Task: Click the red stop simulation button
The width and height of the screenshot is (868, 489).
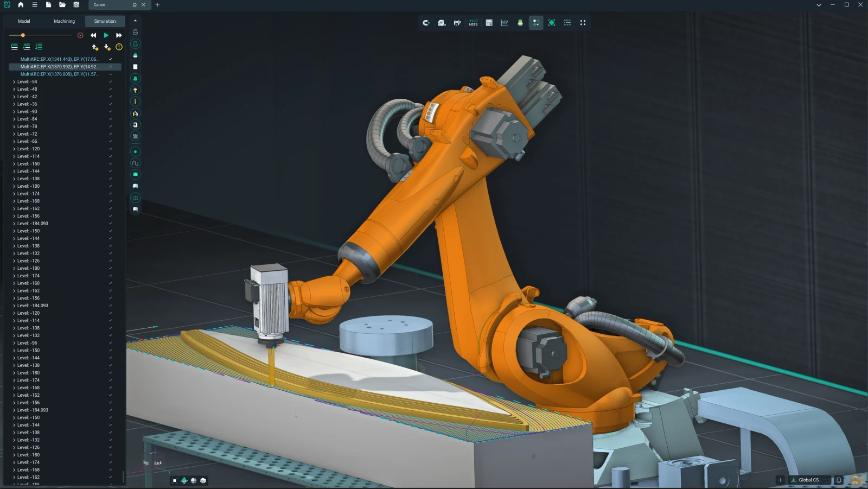Action: pyautogui.click(x=80, y=35)
